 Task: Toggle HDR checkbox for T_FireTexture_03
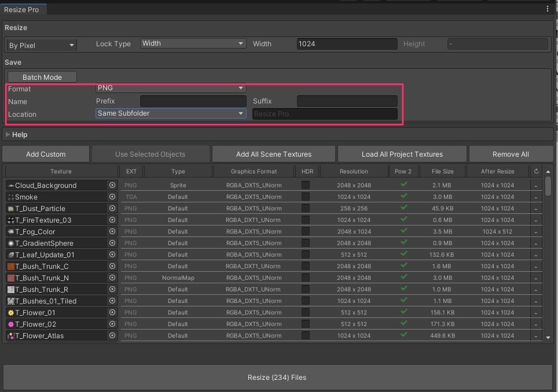click(305, 220)
